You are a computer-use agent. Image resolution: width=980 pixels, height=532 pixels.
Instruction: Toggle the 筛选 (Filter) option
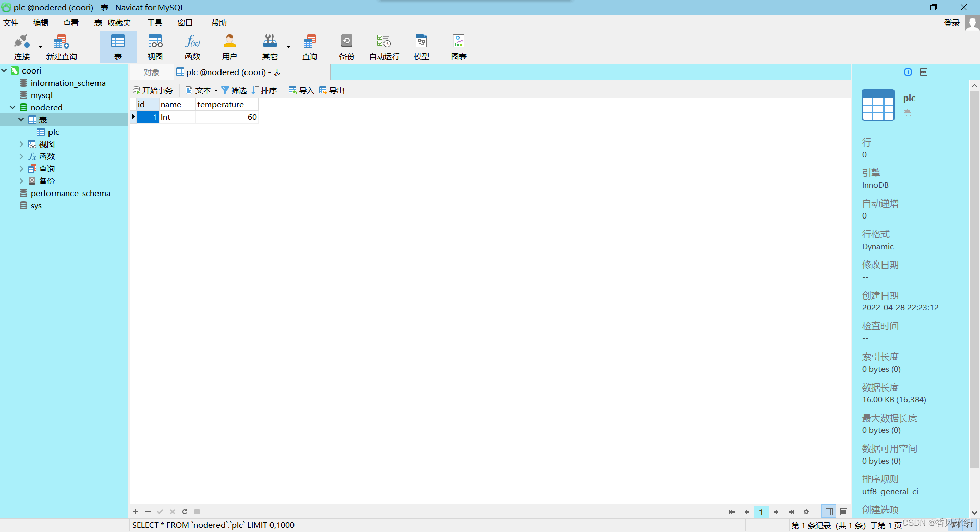(234, 90)
